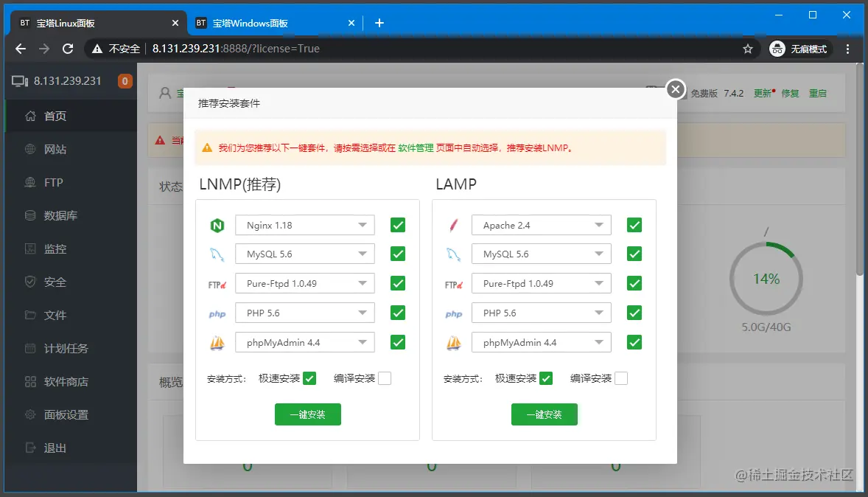
Task: Click the FTP icon beside Pure-Ftpd in LAMP
Action: 453,283
